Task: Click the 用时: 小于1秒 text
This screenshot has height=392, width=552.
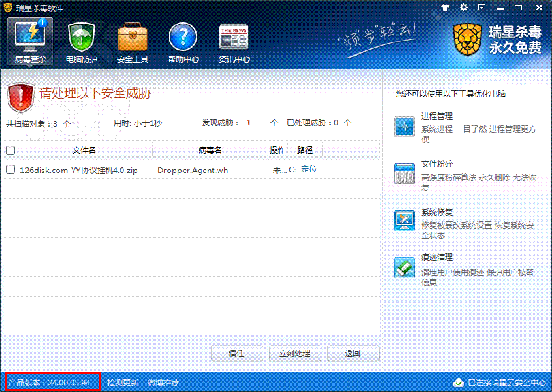Action: [x=138, y=123]
